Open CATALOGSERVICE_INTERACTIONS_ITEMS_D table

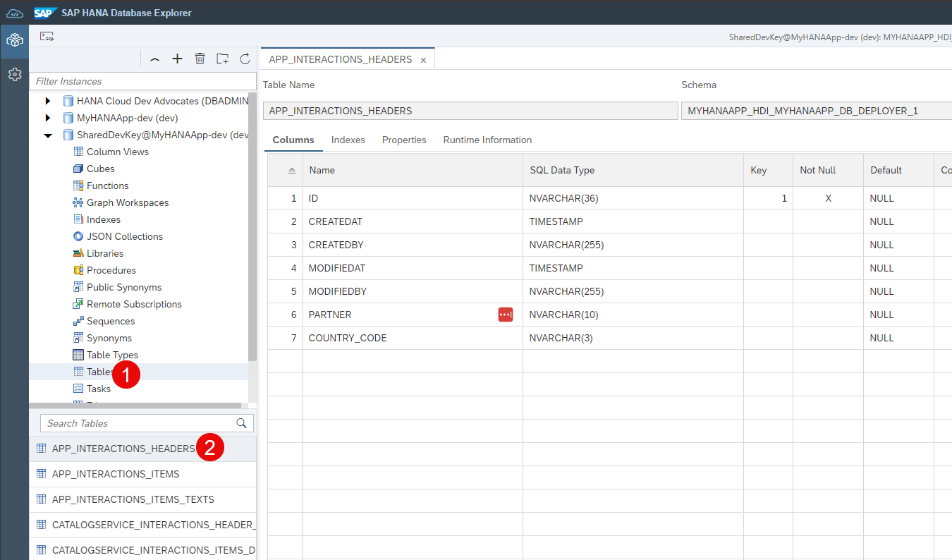click(x=142, y=550)
